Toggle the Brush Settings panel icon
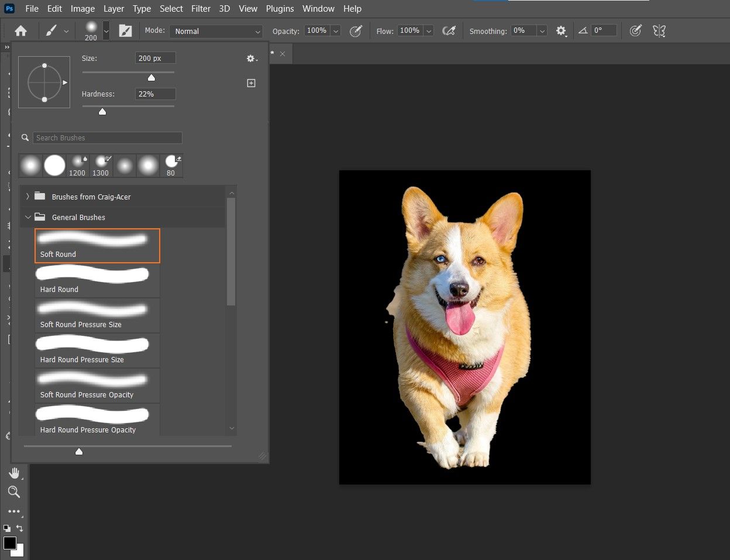 pyautogui.click(x=125, y=31)
